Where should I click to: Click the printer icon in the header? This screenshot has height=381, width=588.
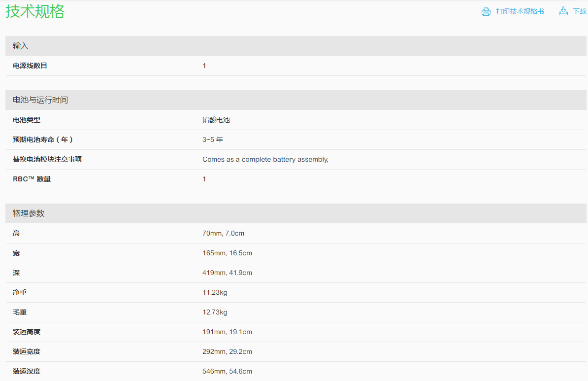coord(486,11)
